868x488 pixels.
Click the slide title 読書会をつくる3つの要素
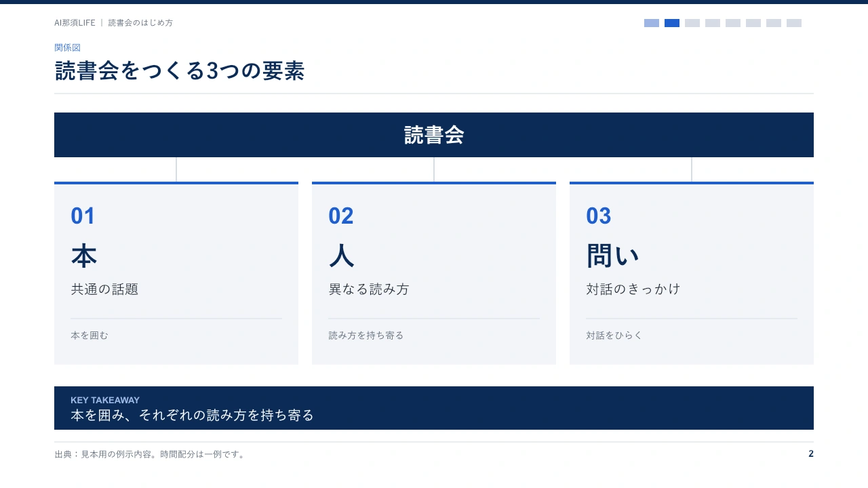[180, 71]
